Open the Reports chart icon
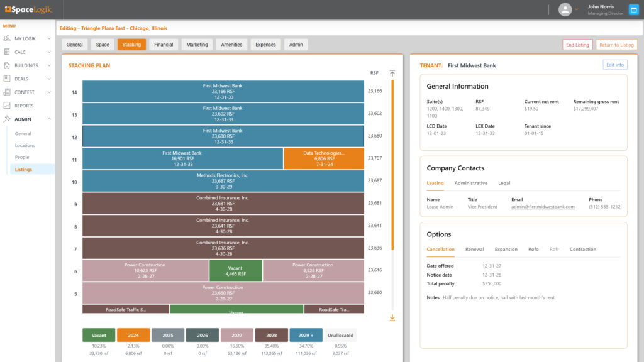Image resolution: width=644 pixels, height=362 pixels. click(x=7, y=106)
